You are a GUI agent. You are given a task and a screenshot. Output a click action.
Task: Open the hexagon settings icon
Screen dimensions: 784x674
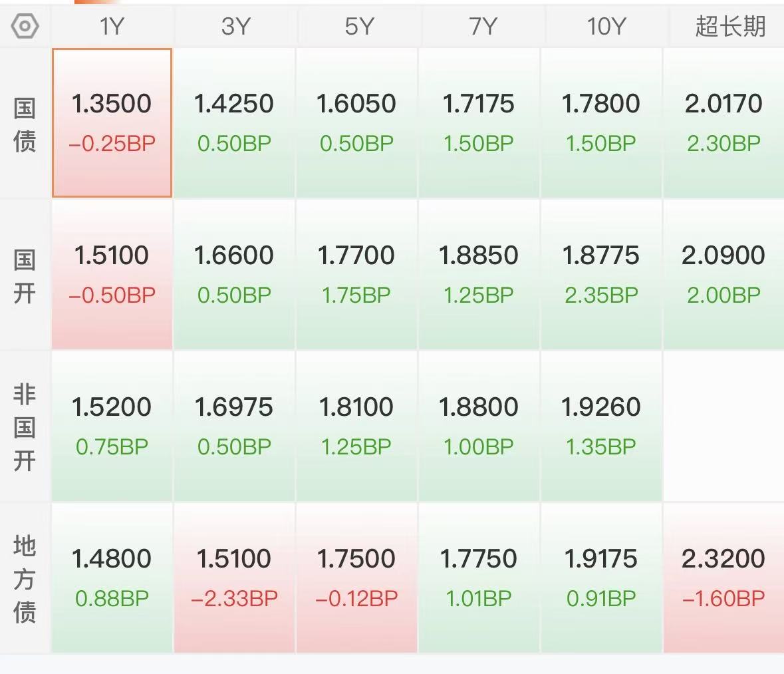pyautogui.click(x=25, y=27)
